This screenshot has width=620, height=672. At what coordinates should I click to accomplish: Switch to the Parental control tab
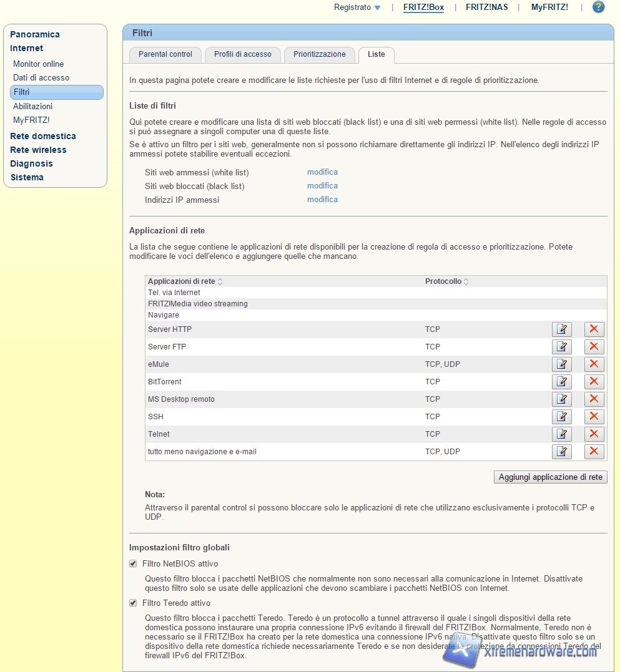click(165, 54)
